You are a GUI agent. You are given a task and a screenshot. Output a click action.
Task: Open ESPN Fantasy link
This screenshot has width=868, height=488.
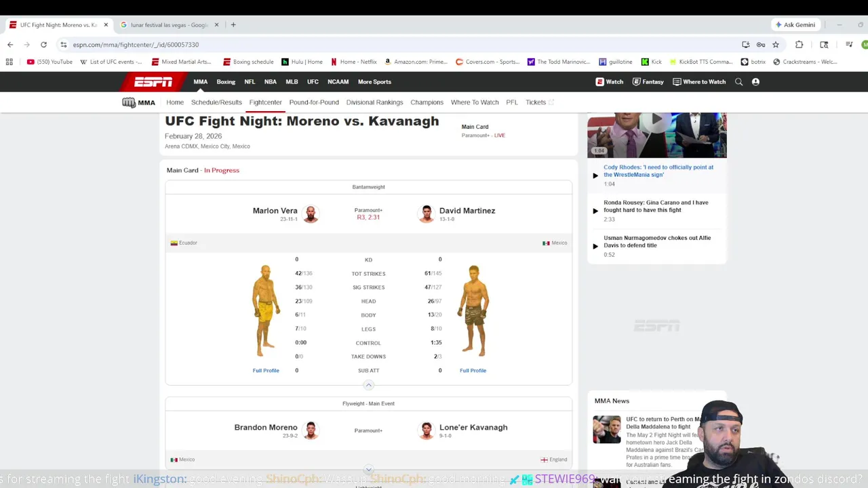(x=648, y=82)
